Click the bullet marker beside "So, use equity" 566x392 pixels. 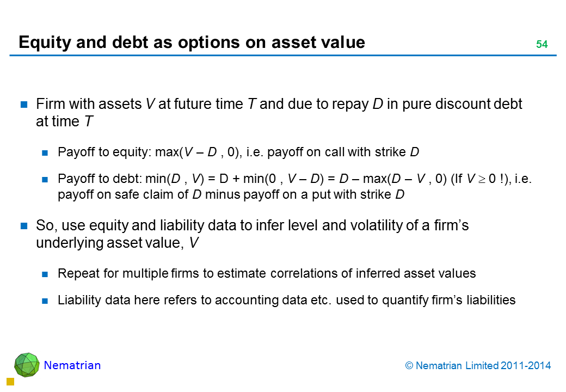24,225
